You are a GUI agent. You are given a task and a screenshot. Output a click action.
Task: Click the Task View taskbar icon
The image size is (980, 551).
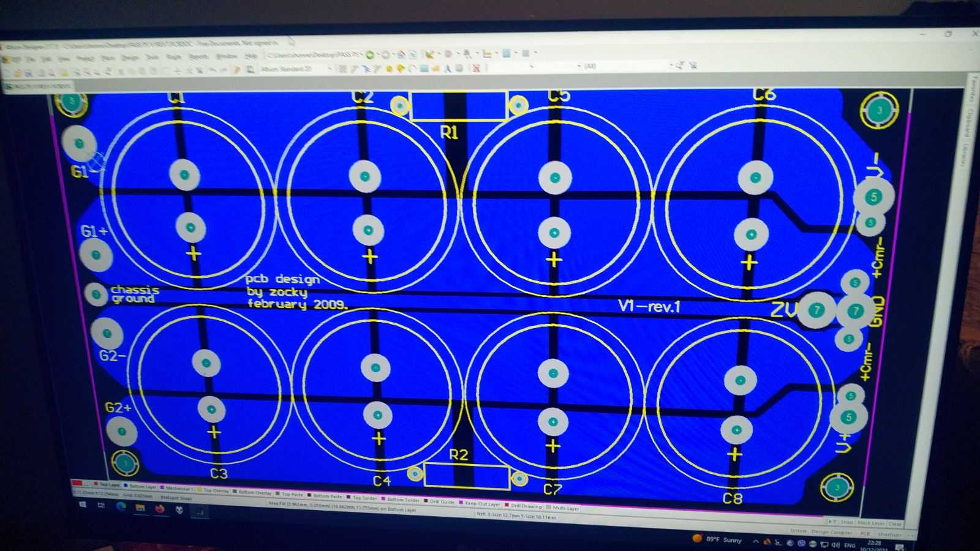101,506
